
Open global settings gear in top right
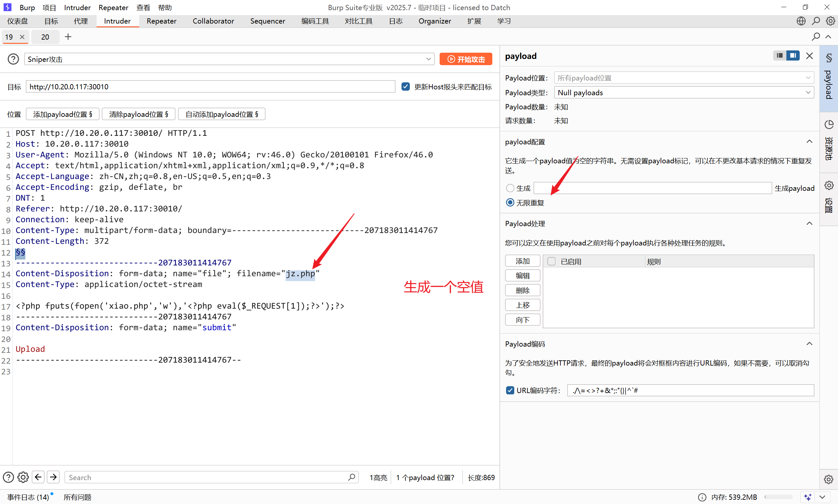[830, 21]
